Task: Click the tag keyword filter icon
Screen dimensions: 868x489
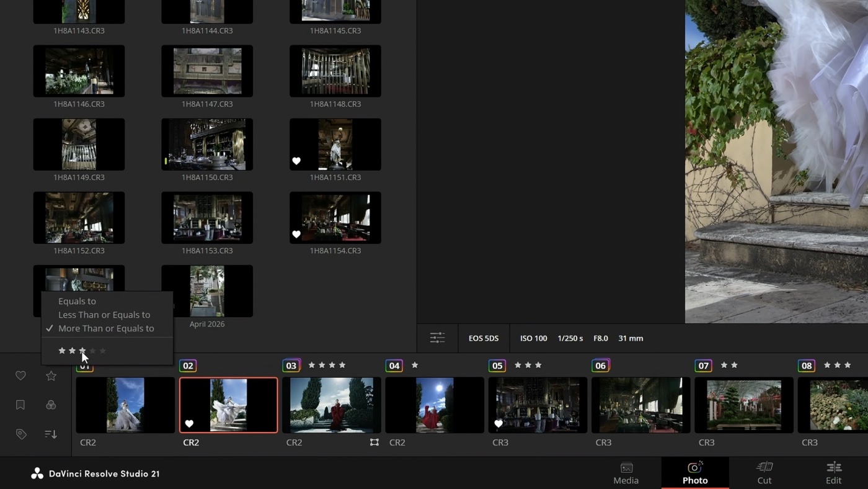Action: pyautogui.click(x=20, y=434)
